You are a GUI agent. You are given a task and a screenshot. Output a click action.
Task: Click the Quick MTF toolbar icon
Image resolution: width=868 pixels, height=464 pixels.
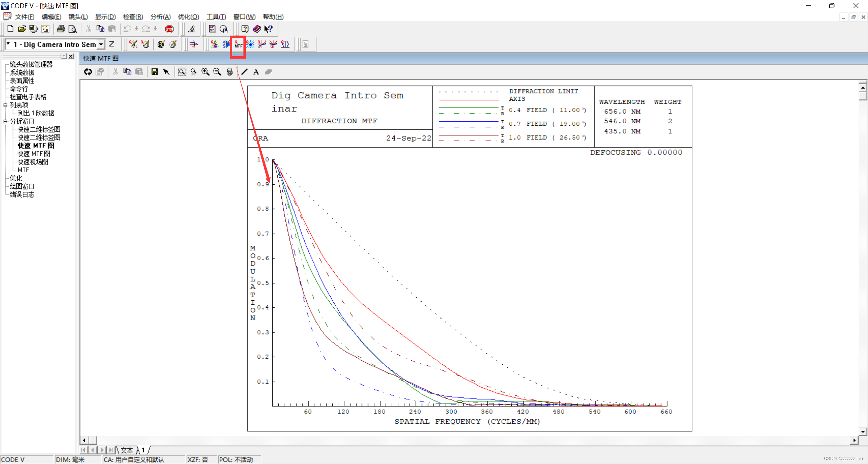(x=238, y=44)
